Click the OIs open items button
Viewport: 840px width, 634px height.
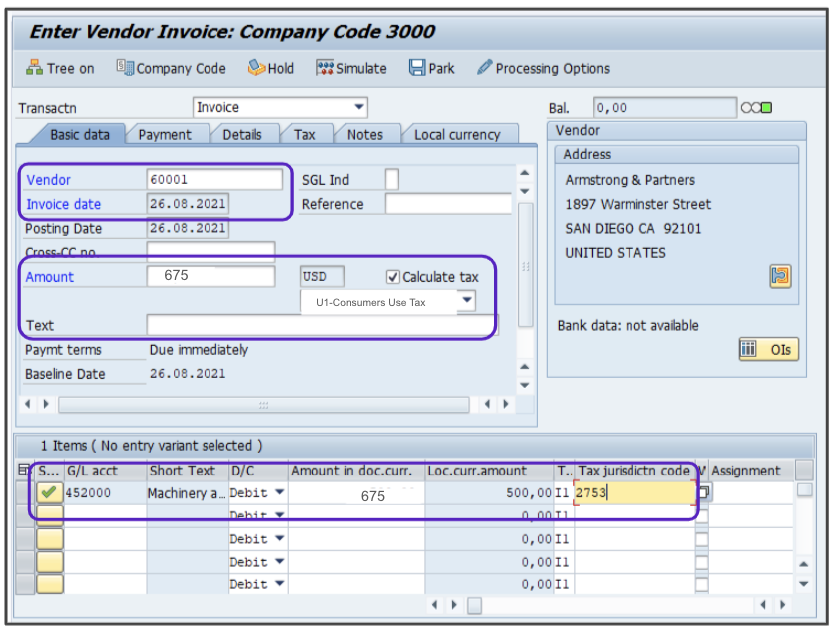[x=768, y=349]
